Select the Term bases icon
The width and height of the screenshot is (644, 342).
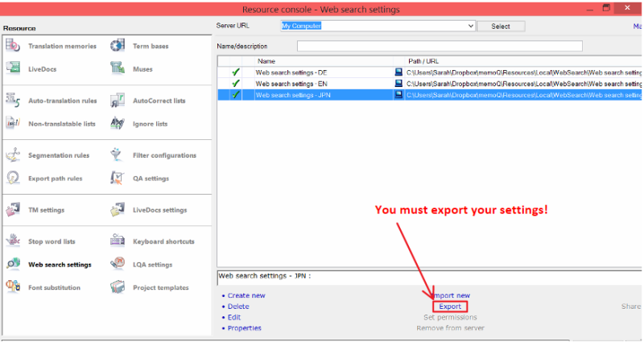click(x=118, y=46)
